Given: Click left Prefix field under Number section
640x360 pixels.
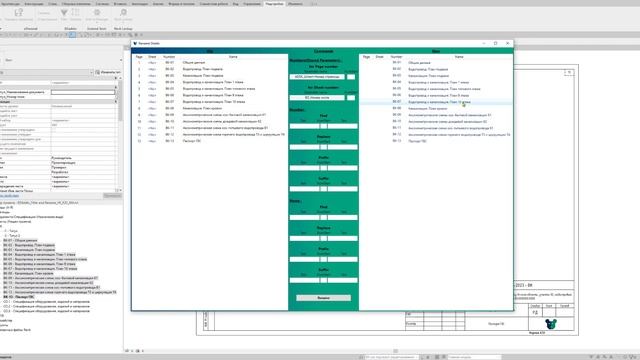Looking at the screenshot, I should (x=304, y=168).
